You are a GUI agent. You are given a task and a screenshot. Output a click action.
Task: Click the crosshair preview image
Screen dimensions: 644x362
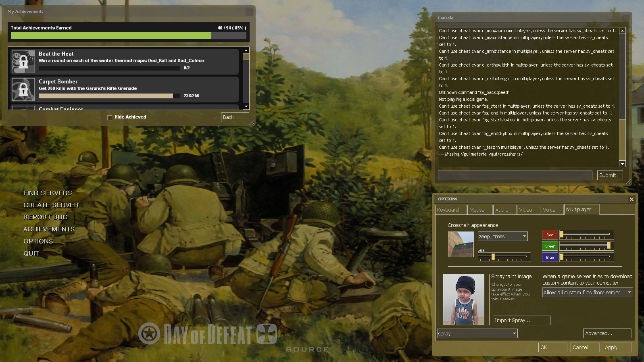(461, 244)
